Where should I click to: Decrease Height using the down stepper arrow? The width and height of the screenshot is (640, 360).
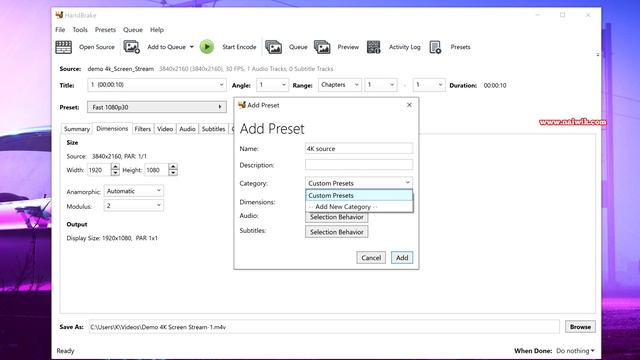click(x=173, y=173)
